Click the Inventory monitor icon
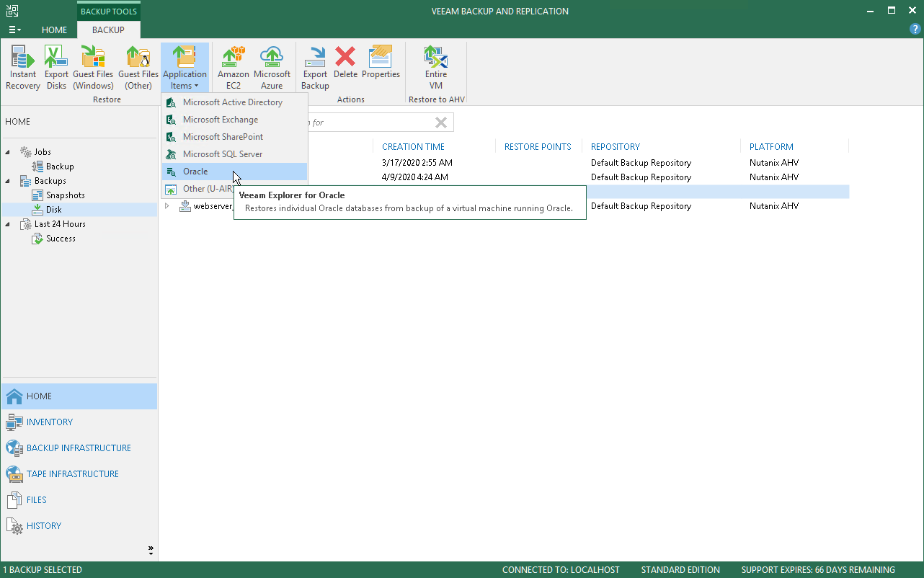This screenshot has height=578, width=924. click(x=14, y=422)
